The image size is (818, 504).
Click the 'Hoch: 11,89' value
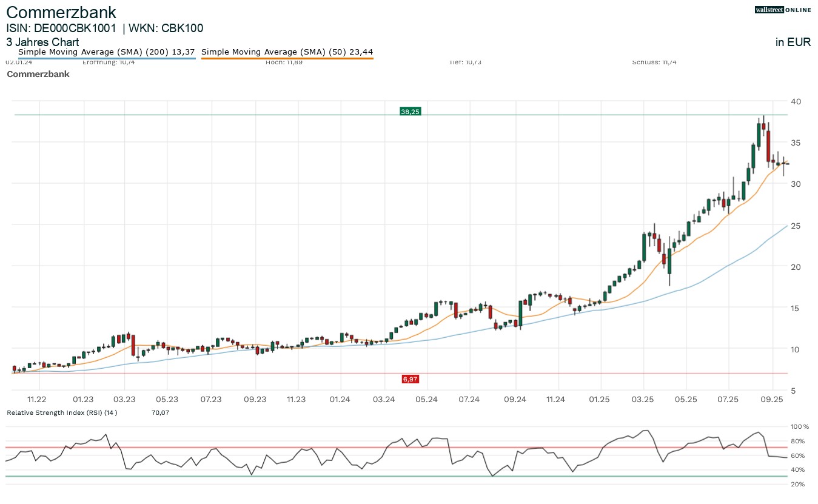click(x=284, y=62)
